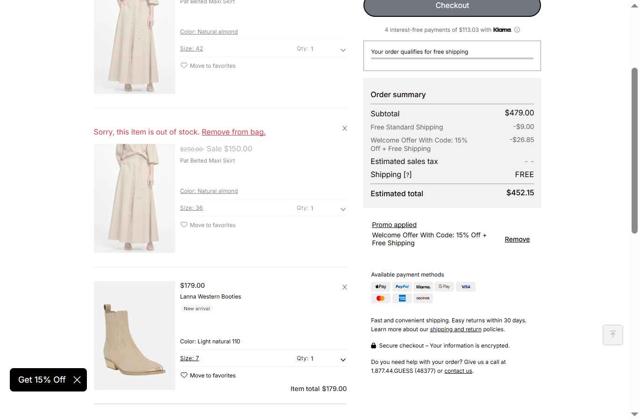Click the Size: 42 link
Image resolution: width=640 pixels, height=420 pixels.
point(191,49)
